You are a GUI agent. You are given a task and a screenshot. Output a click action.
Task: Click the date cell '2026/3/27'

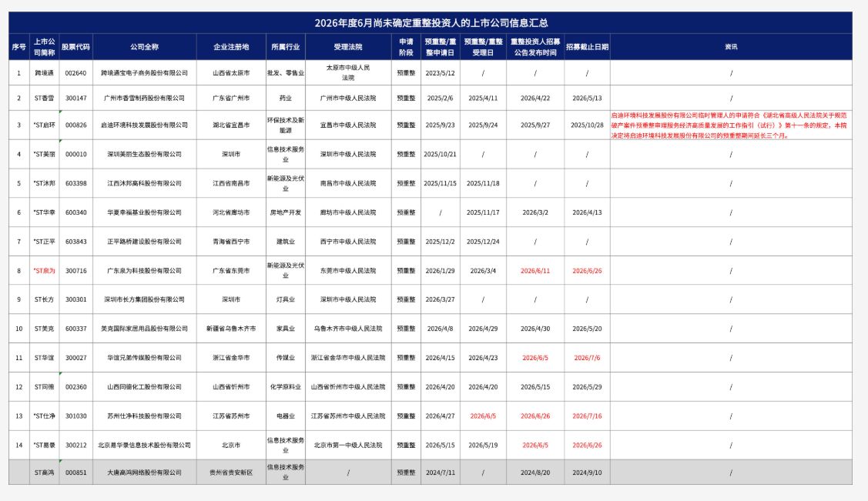click(440, 299)
